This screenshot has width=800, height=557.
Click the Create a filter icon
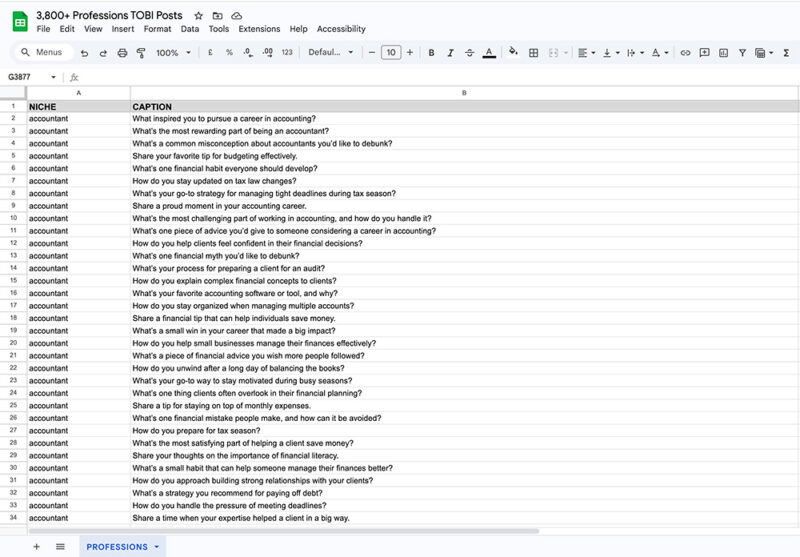pyautogui.click(x=745, y=53)
